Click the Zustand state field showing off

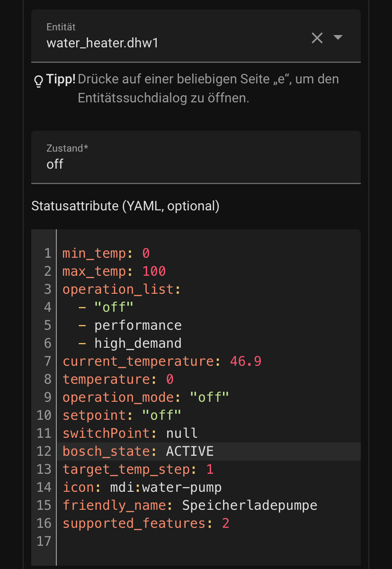pos(196,157)
